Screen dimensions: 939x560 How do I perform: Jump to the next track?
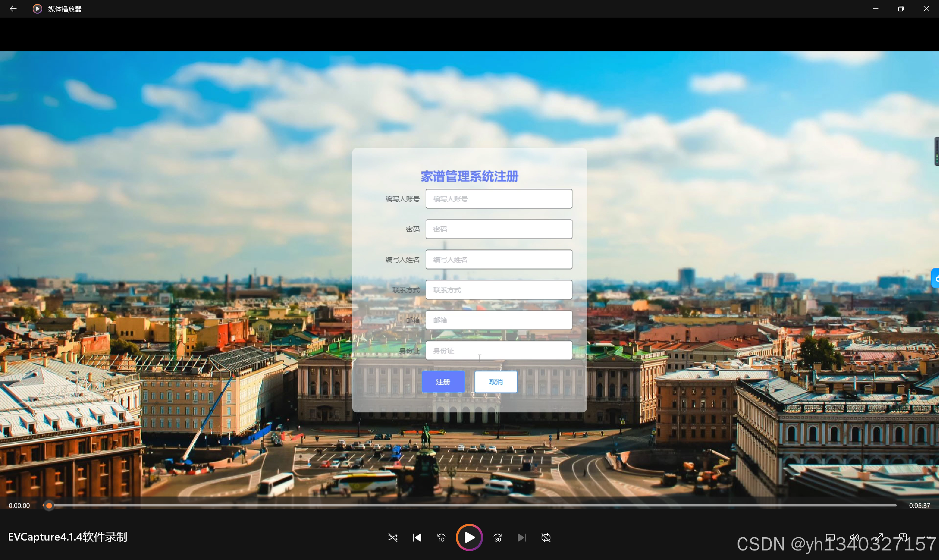pyautogui.click(x=522, y=537)
